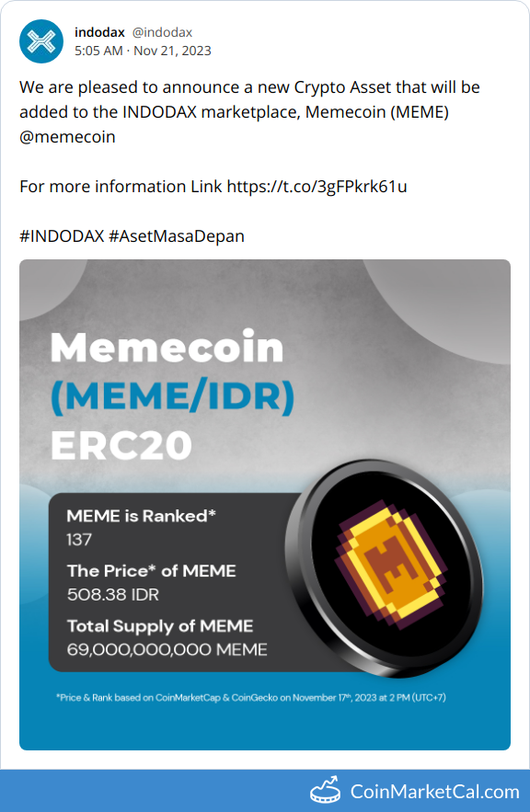
Task: Open the CoinMarketCal.com footer text
Action: (x=434, y=791)
